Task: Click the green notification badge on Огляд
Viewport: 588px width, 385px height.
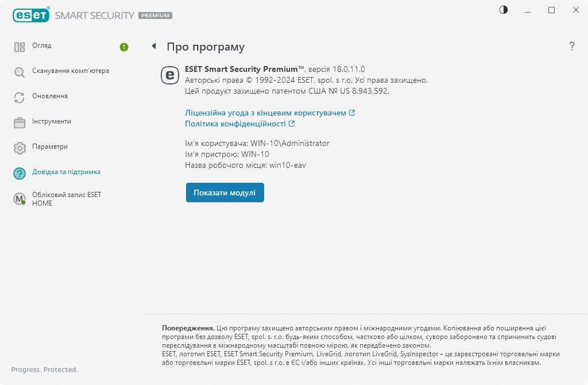Action: point(124,47)
